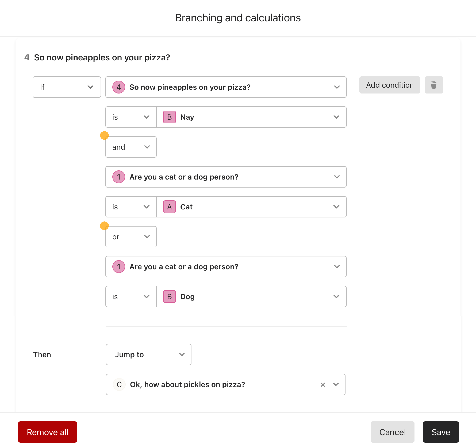Screen dimensions: 476x448
Task: Change the 'or' logical operator dropdown
Action: (131, 237)
